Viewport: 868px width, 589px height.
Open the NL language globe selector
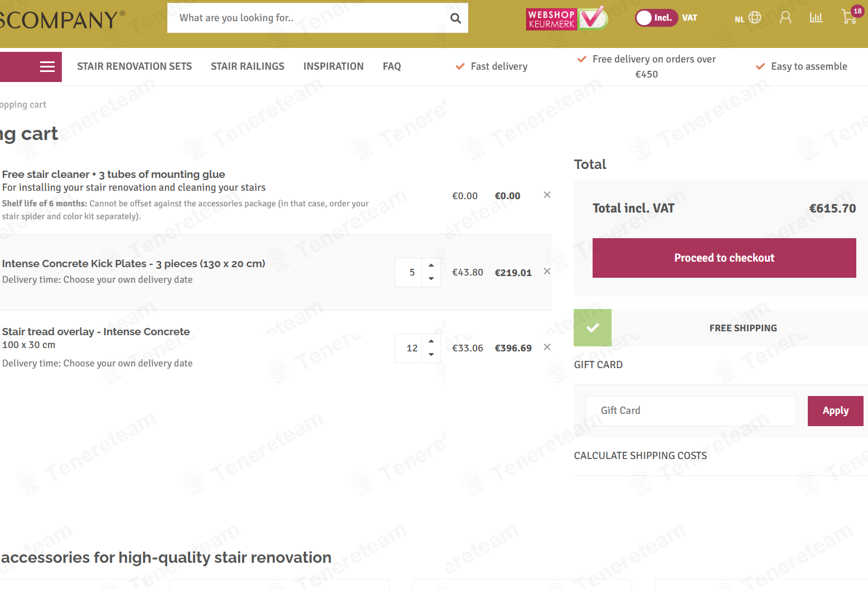click(748, 18)
